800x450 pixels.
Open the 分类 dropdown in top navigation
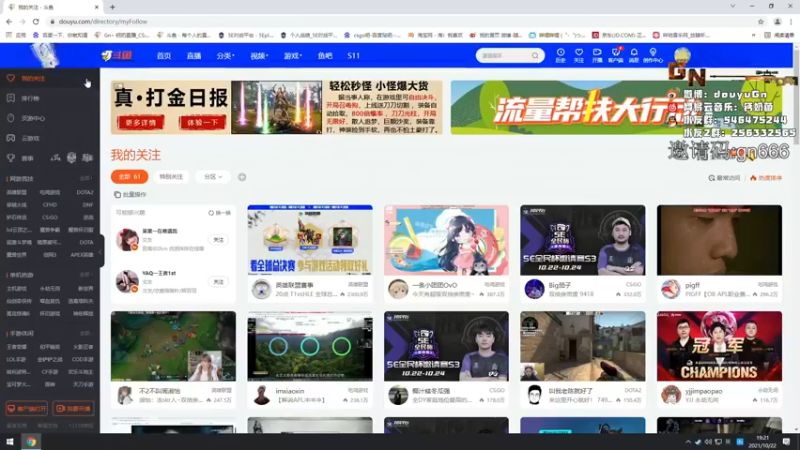click(225, 56)
